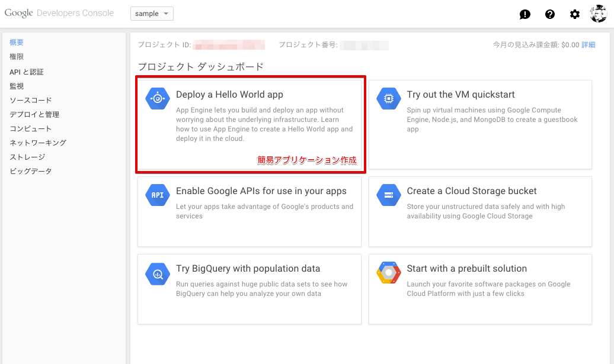This screenshot has width=614, height=364.
Task: Open コンピュート in the sidebar
Action: (31, 128)
